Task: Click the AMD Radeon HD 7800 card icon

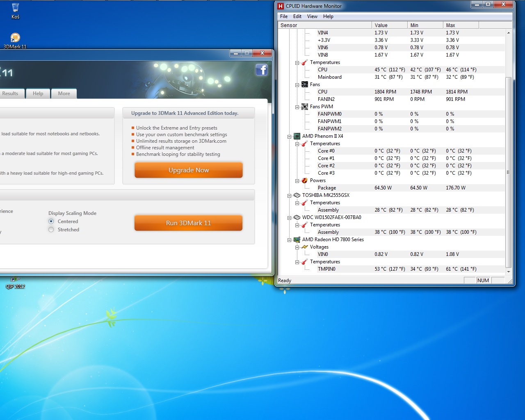Action: 297,240
